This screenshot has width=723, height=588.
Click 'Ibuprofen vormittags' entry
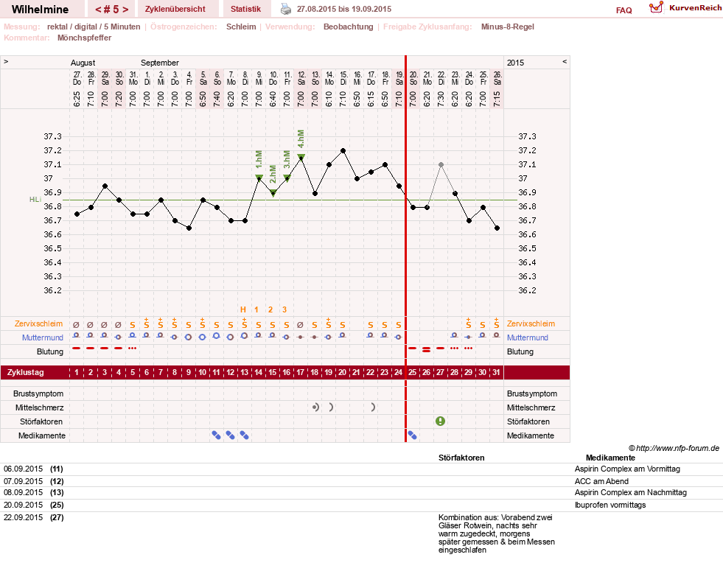610,505
